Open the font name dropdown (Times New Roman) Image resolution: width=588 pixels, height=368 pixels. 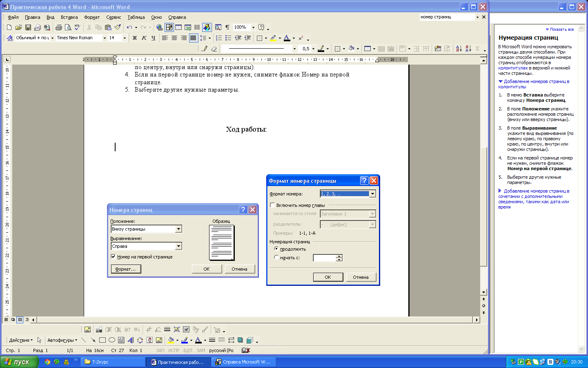[x=105, y=38]
